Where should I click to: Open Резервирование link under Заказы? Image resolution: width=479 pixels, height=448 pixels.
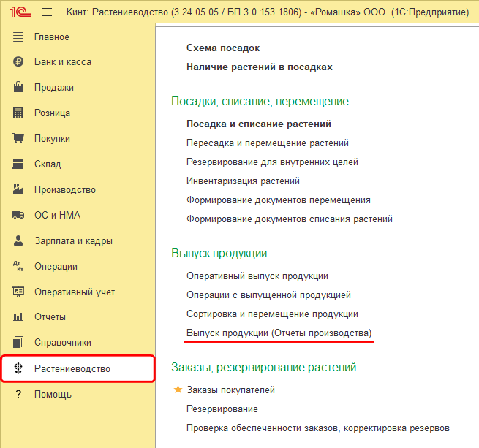[222, 409]
